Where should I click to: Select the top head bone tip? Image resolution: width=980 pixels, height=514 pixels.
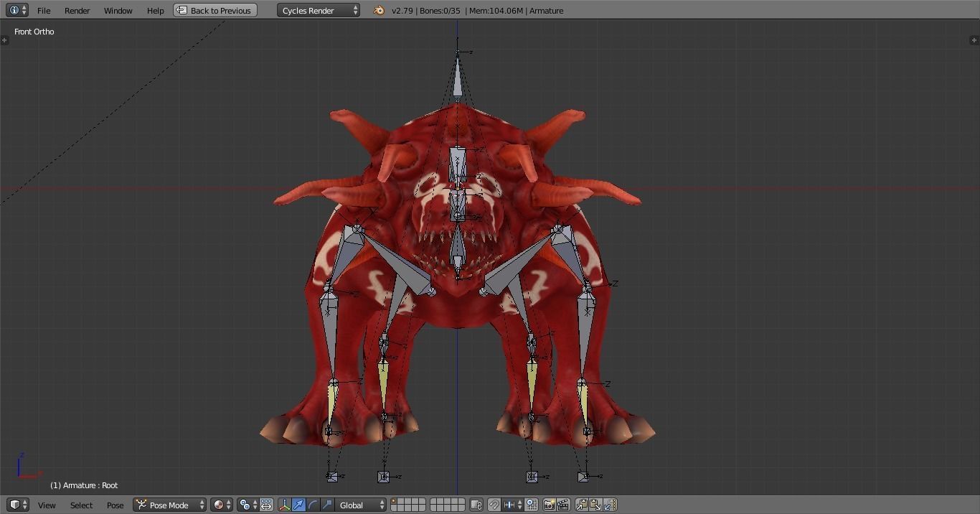click(458, 52)
